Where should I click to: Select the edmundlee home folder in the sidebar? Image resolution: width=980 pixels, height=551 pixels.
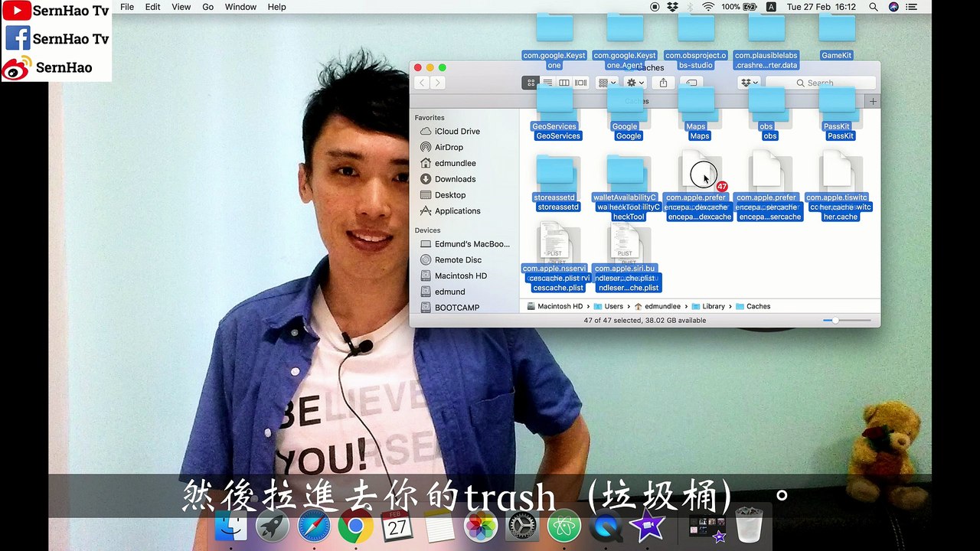pos(455,164)
